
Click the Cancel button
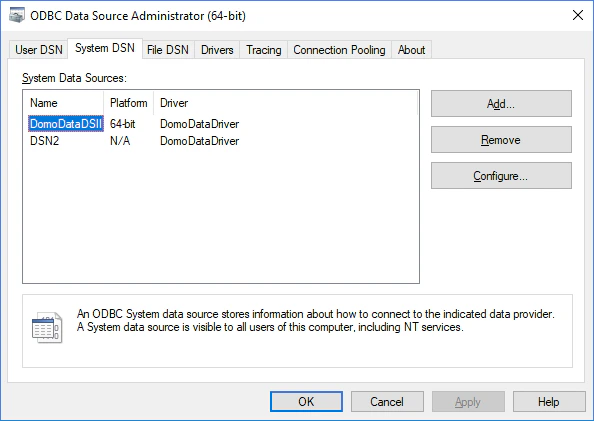point(387,402)
